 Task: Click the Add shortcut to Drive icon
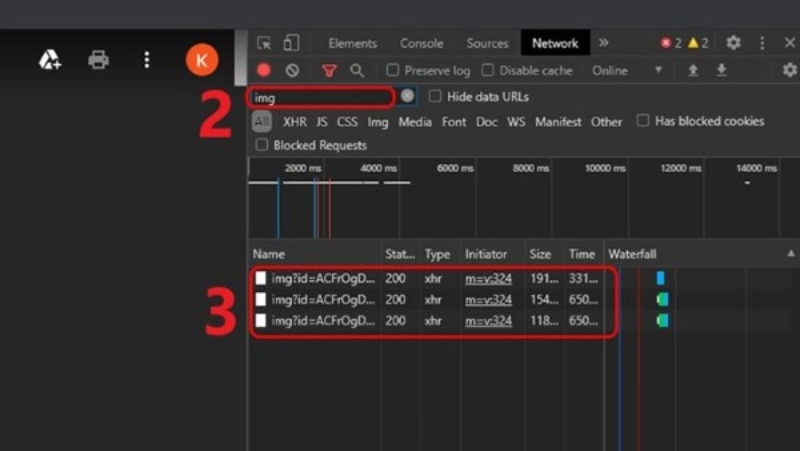(50, 60)
